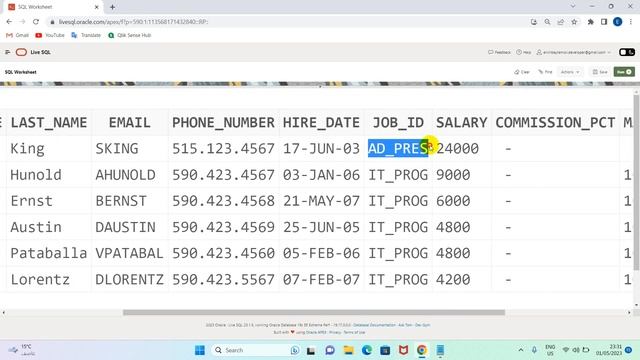Open the Ask Tom footer link
The image size is (640, 360).
[405, 325]
